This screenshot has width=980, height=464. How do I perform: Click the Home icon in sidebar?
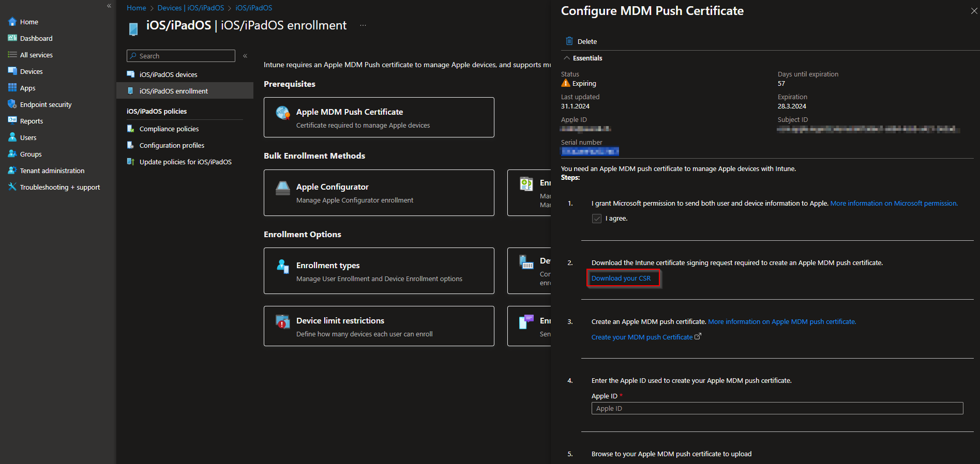pos(12,22)
